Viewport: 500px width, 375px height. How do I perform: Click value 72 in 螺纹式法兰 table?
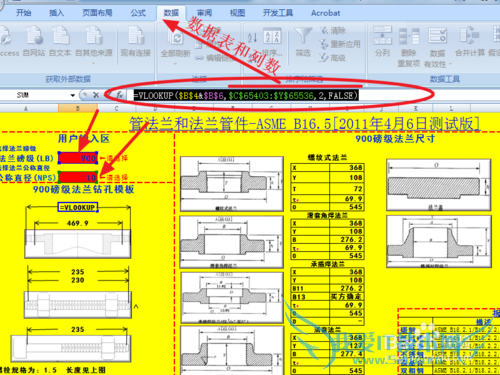pos(346,189)
